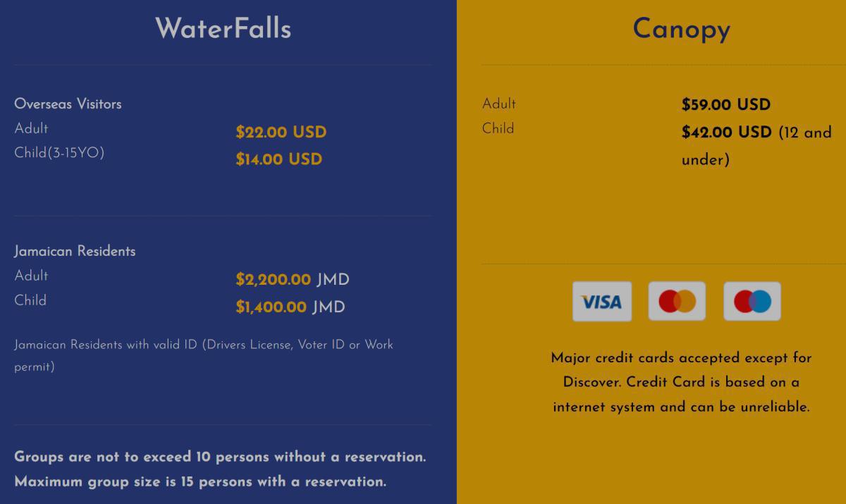Click the Mastercard logo icon
846x504 pixels.
677,302
